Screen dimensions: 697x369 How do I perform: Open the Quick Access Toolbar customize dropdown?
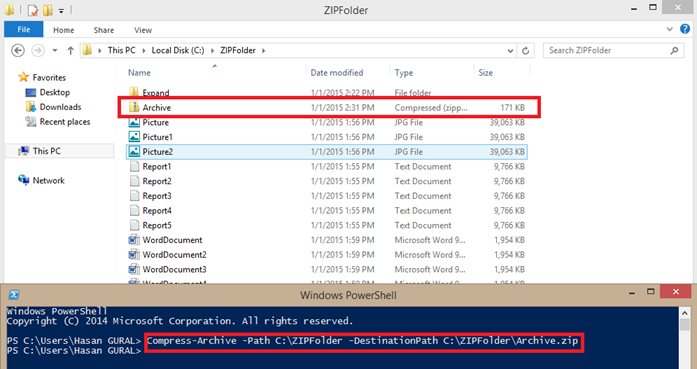61,10
